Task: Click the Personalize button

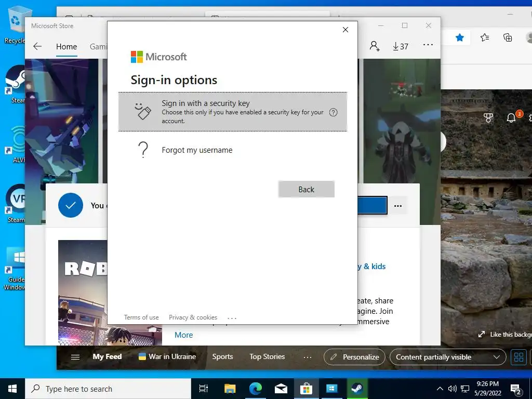Action: tap(354, 357)
